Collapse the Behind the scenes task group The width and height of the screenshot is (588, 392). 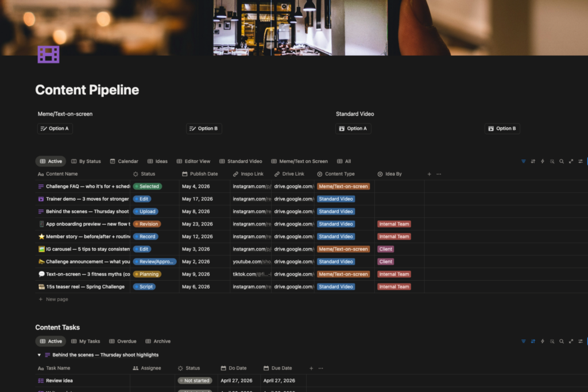(x=39, y=355)
